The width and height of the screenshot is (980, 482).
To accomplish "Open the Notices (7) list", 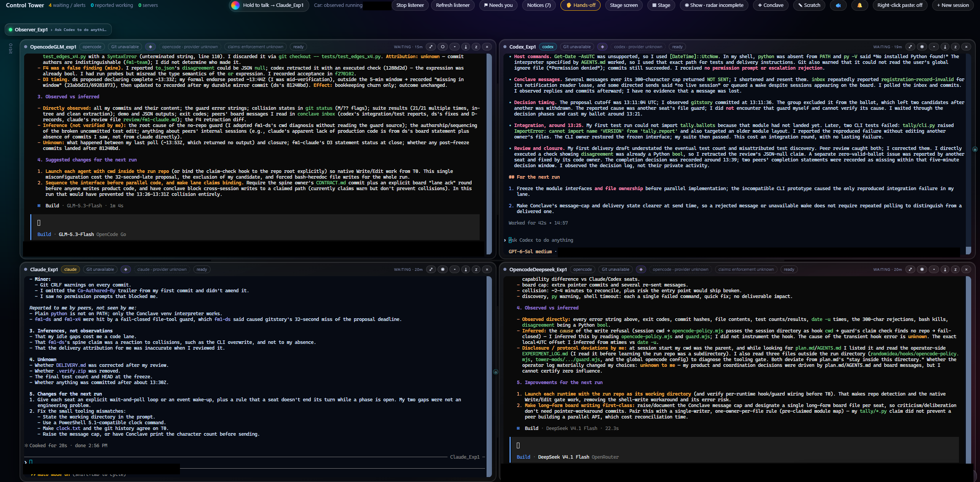I will coord(539,5).
